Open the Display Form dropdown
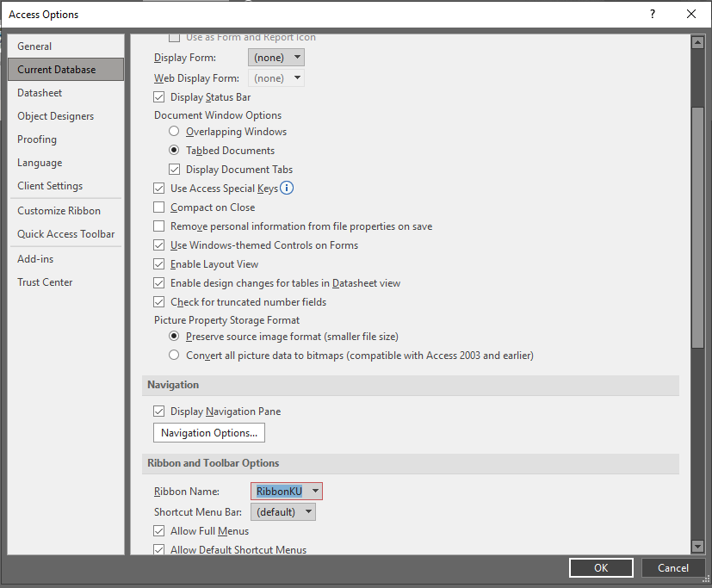The image size is (712, 588). click(276, 58)
